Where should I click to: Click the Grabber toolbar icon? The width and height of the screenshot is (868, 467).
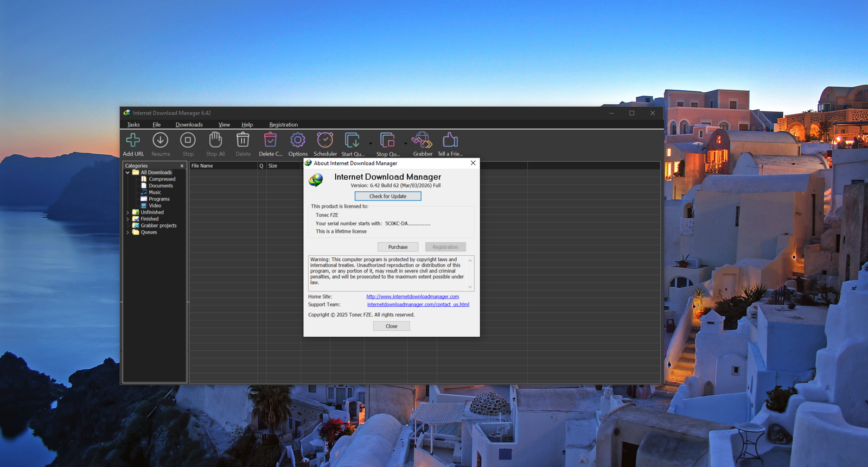[422, 141]
